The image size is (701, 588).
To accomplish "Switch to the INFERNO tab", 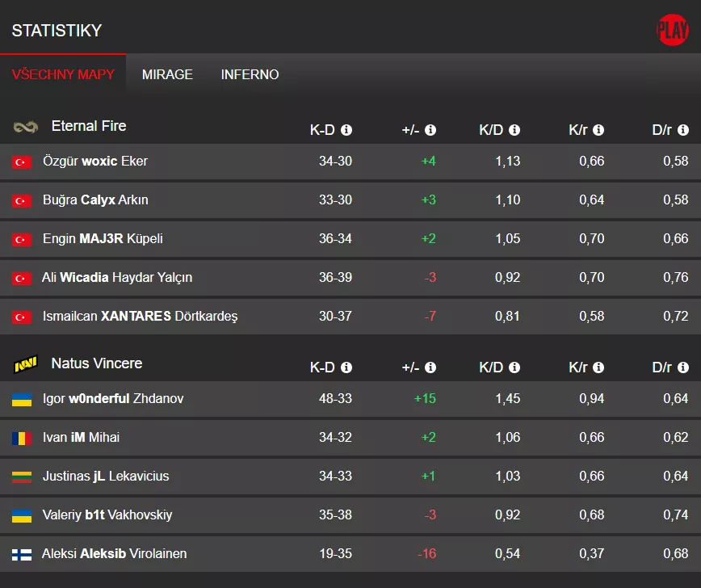I will tap(250, 74).
